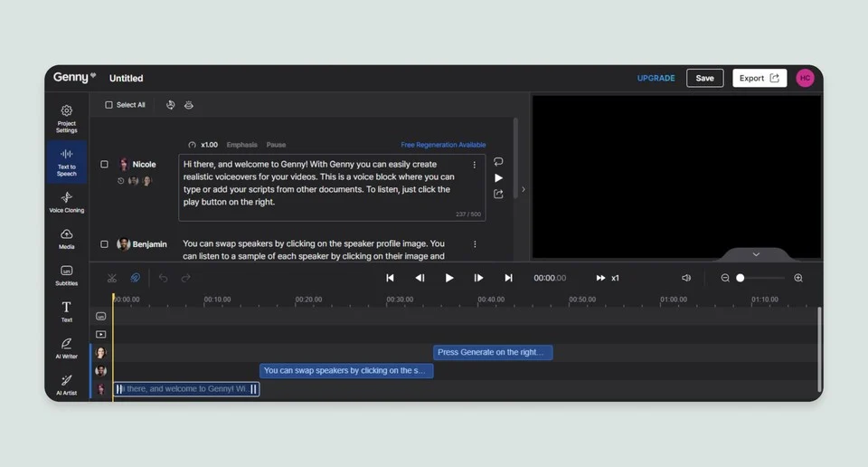Check Benjamin's block checkbox

[104, 243]
